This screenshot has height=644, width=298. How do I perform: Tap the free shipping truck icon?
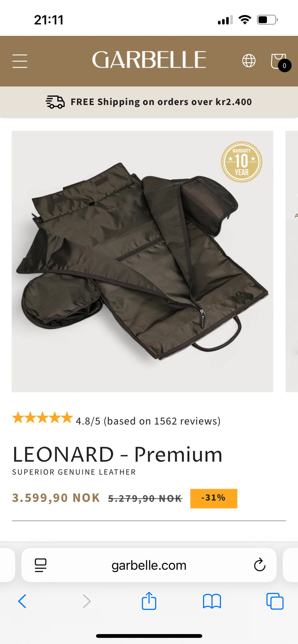(x=55, y=102)
